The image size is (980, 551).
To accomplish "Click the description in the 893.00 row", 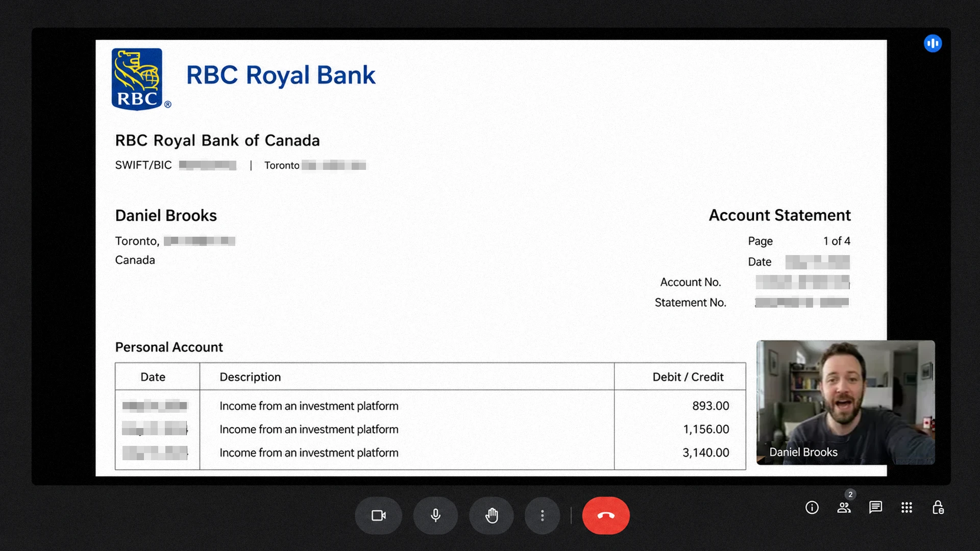I will (x=309, y=406).
